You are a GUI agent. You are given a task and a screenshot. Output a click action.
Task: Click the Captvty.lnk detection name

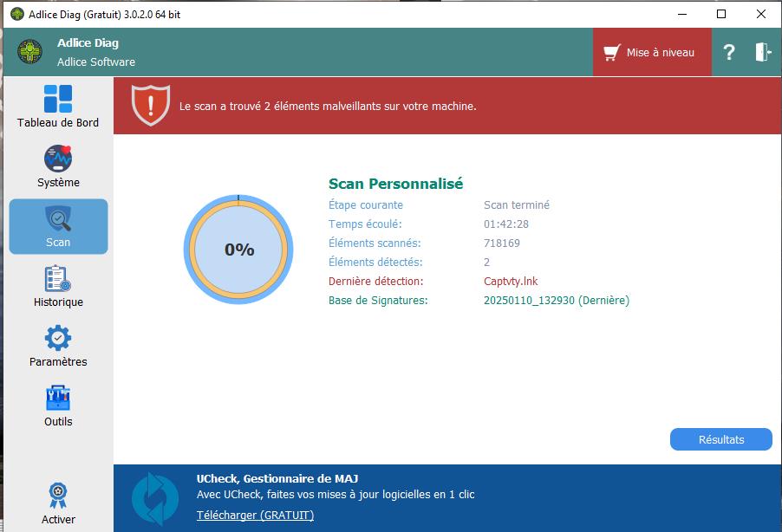tap(511, 282)
